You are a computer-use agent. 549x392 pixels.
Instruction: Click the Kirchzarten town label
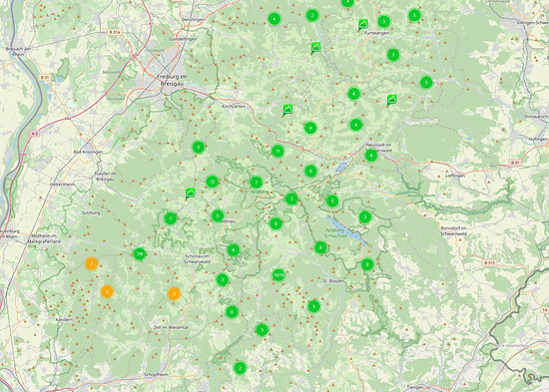click(x=234, y=106)
